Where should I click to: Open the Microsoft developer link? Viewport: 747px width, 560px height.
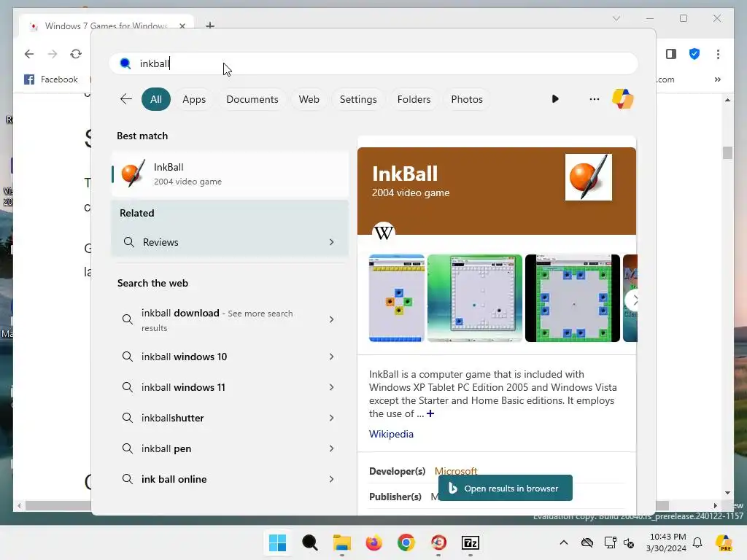pos(456,471)
